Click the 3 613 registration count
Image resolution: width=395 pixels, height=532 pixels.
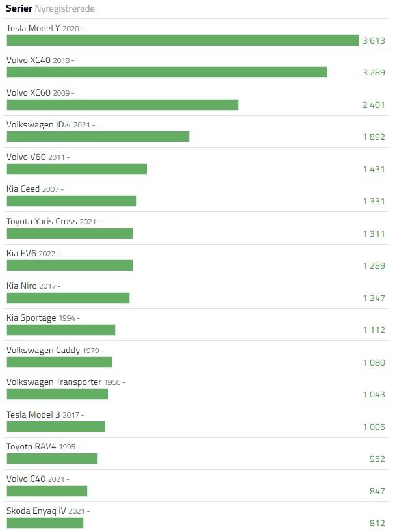point(374,41)
